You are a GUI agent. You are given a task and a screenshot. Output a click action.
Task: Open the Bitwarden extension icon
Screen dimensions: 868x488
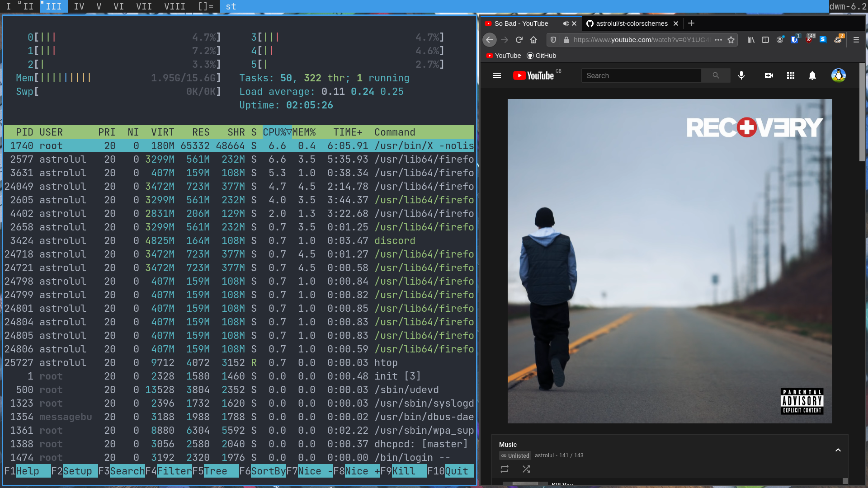coord(794,40)
